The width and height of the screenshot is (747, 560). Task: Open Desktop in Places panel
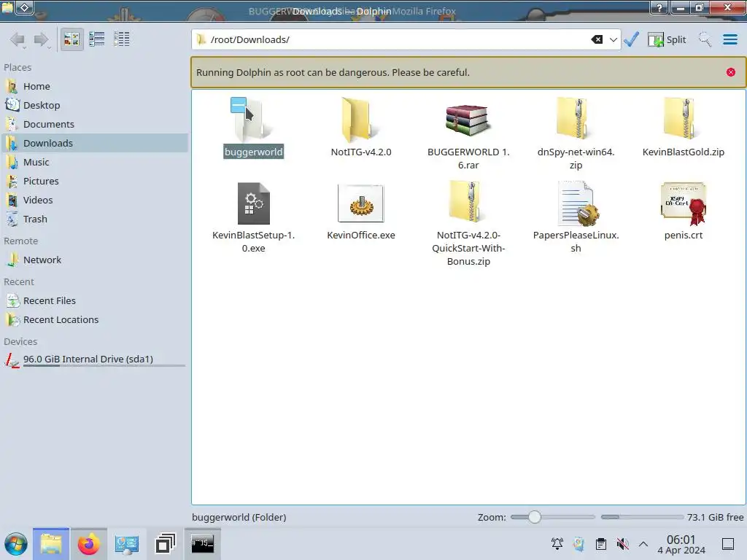tap(94, 105)
